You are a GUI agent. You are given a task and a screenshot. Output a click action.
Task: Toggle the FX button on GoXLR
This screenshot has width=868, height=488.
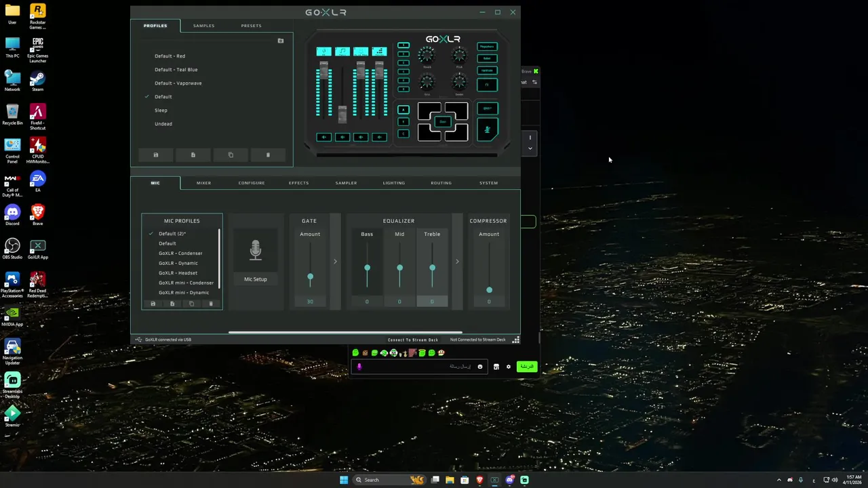coord(487,85)
